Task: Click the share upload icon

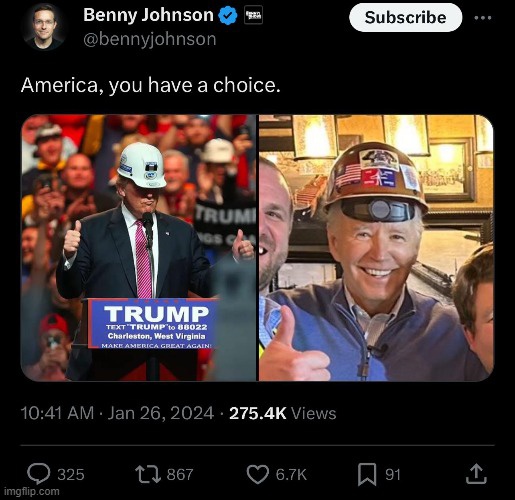Action: click(x=476, y=474)
